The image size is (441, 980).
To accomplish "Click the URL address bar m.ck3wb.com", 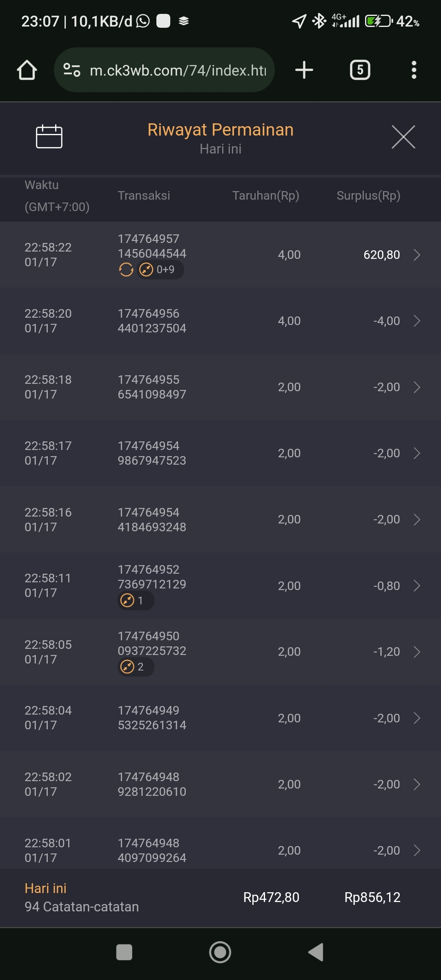I will click(178, 70).
